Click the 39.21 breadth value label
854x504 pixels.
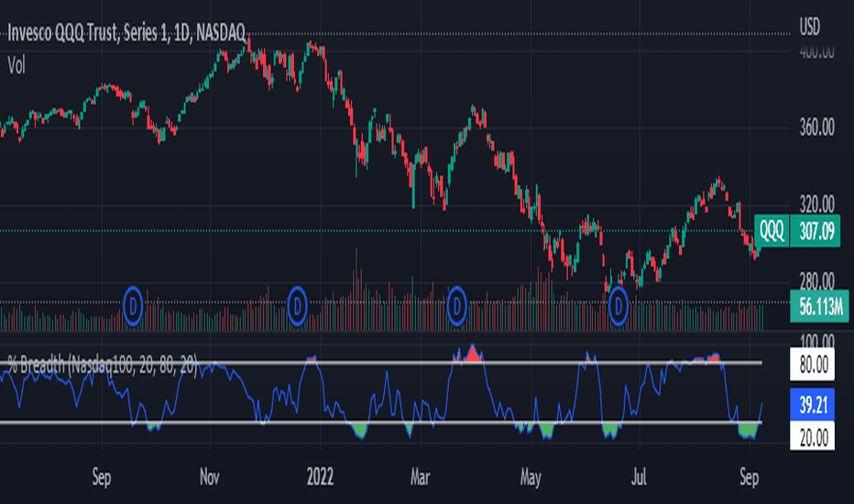click(x=813, y=405)
